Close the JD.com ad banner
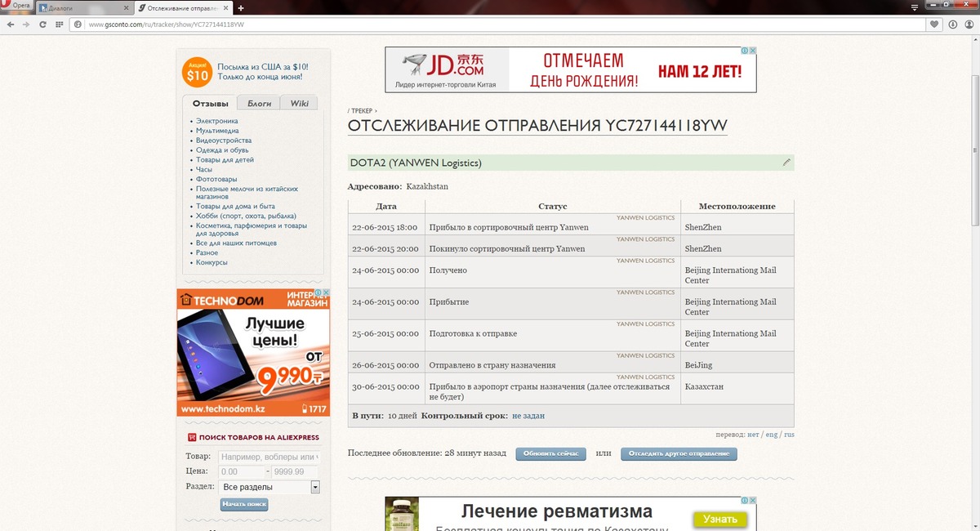This screenshot has width=980, height=531. (x=751, y=51)
